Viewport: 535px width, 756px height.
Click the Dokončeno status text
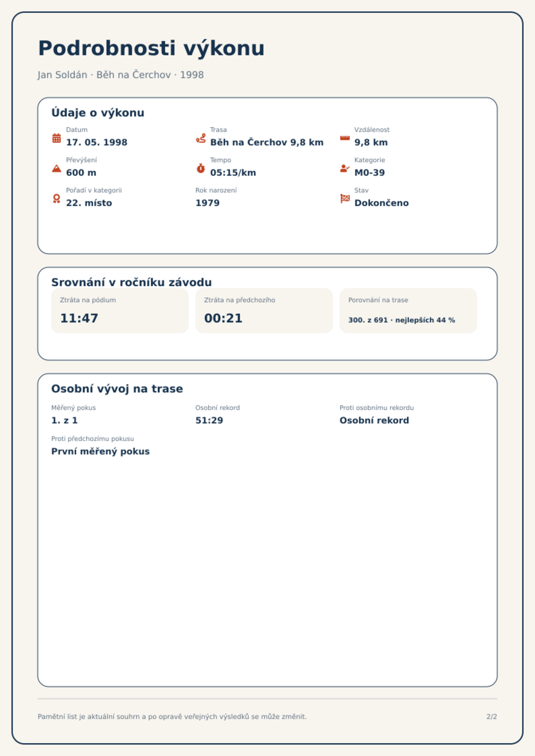click(x=381, y=203)
